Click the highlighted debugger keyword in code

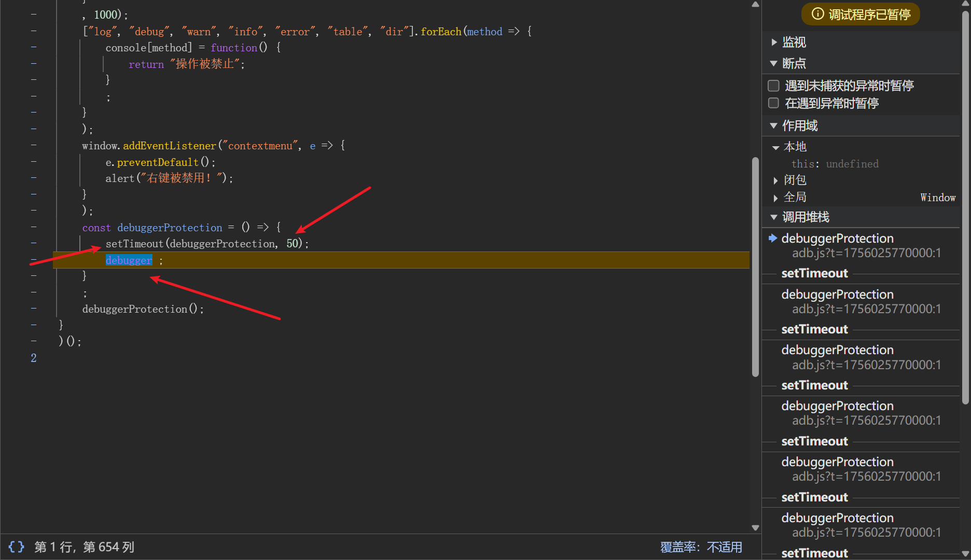[x=129, y=260]
